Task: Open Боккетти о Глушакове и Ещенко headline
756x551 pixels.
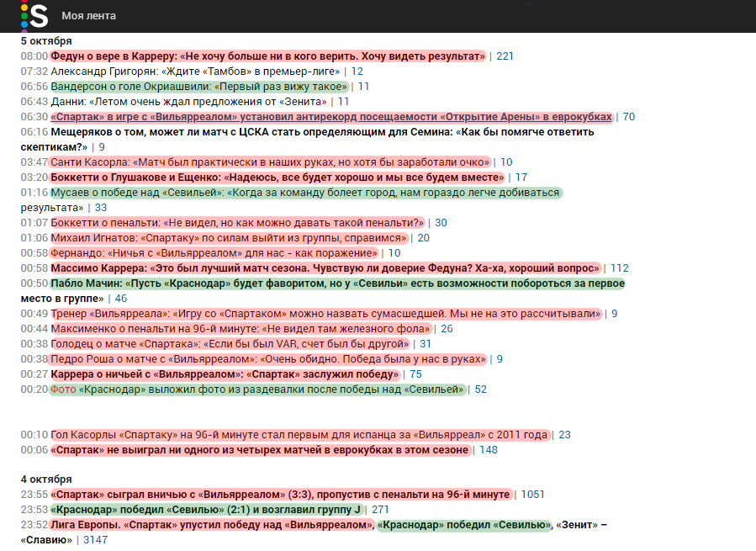Action: [x=278, y=177]
